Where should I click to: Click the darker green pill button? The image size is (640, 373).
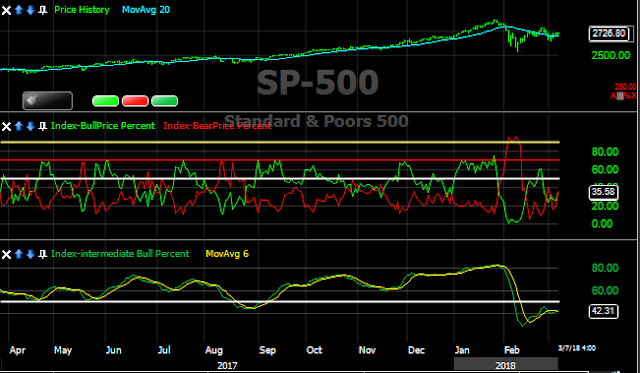click(164, 101)
